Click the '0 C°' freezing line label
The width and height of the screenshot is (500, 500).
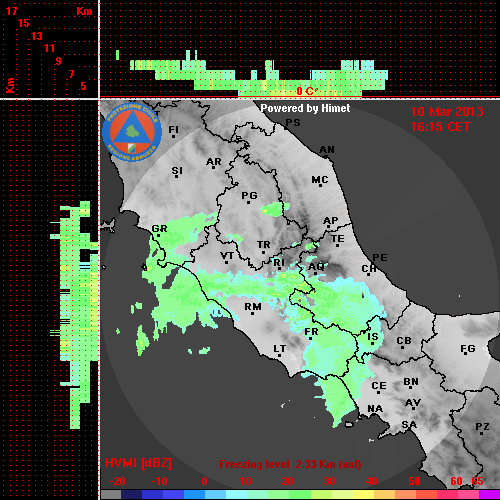pos(306,91)
